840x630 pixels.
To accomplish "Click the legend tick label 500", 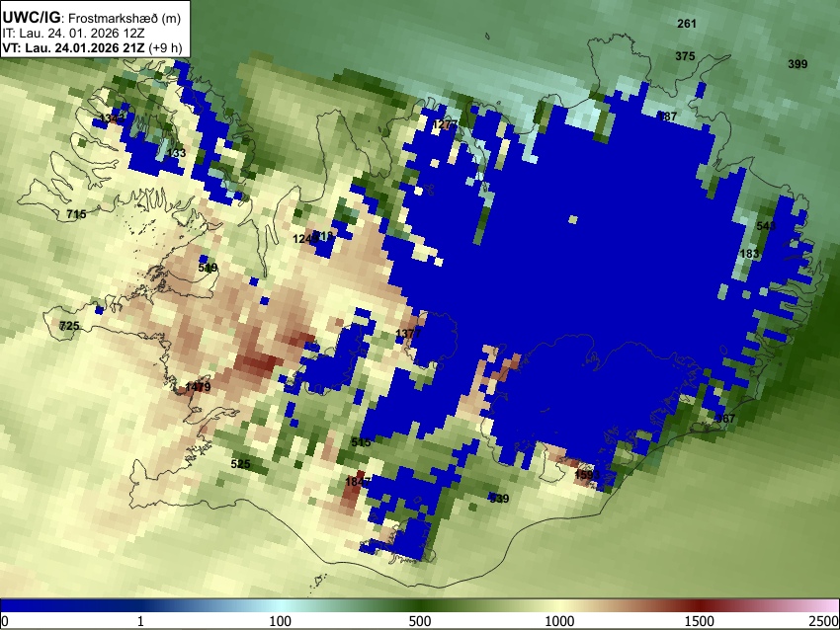I will coord(420,621).
